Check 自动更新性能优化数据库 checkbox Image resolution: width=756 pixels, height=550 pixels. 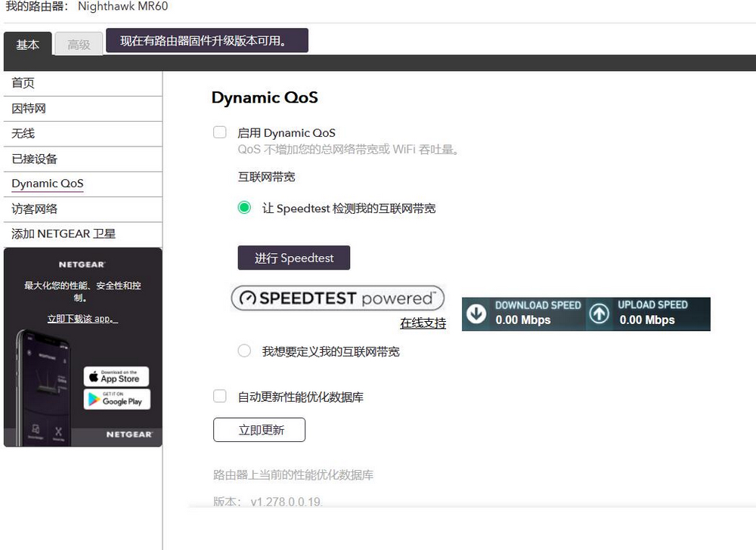pyautogui.click(x=220, y=396)
